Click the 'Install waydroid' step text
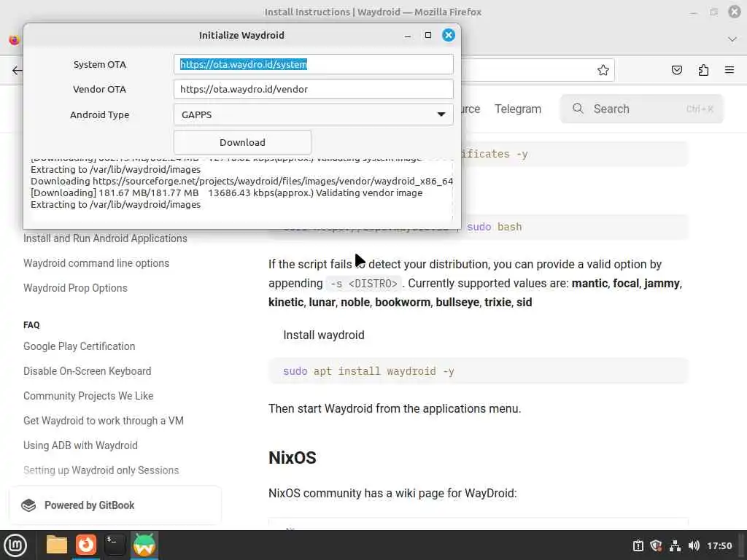Image resolution: width=747 pixels, height=560 pixels. [323, 335]
